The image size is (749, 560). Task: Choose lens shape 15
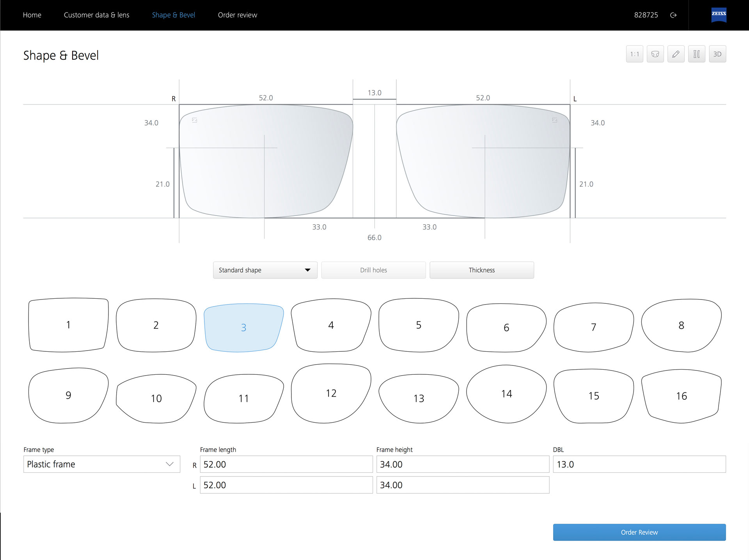tap(594, 396)
